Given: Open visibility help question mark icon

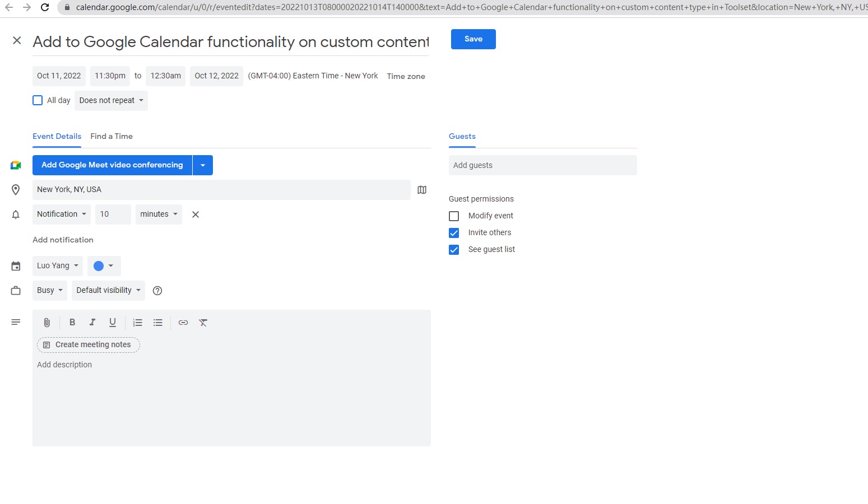Looking at the screenshot, I should [x=157, y=291].
